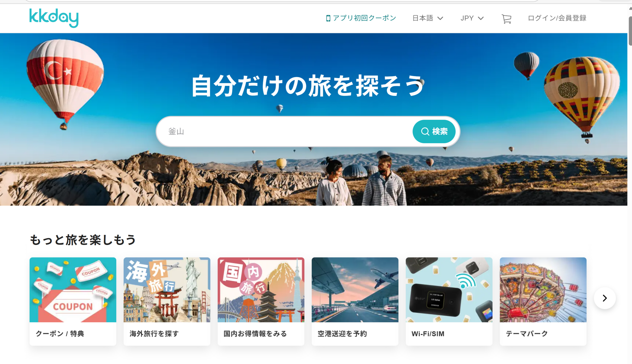Screen dimensions: 632x364
Task: Open the Wi-Fi/SIM card
Action: pyautogui.click(x=449, y=302)
